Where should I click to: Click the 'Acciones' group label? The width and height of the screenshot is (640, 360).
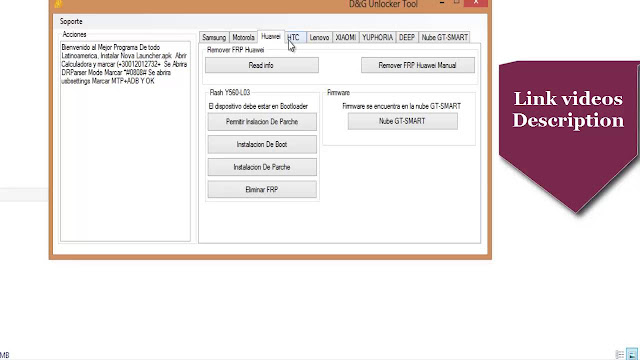click(74, 35)
